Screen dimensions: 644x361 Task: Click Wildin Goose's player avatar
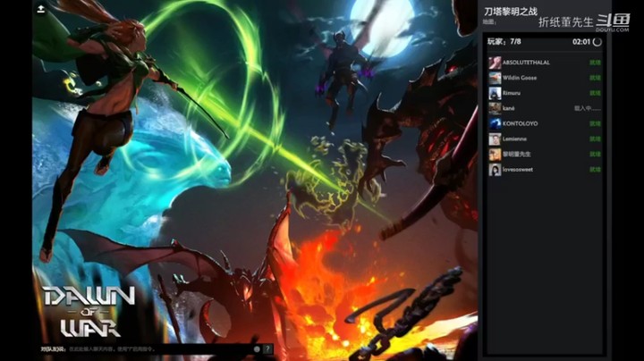coord(495,78)
